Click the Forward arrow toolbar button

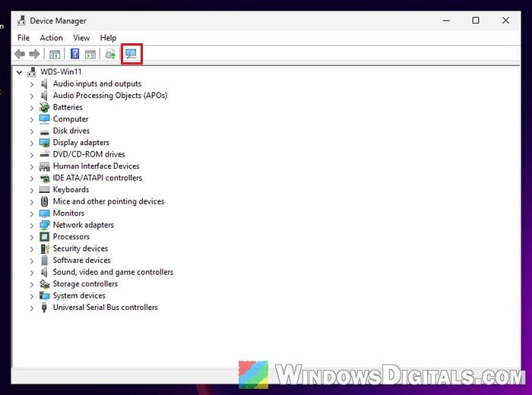[x=35, y=54]
